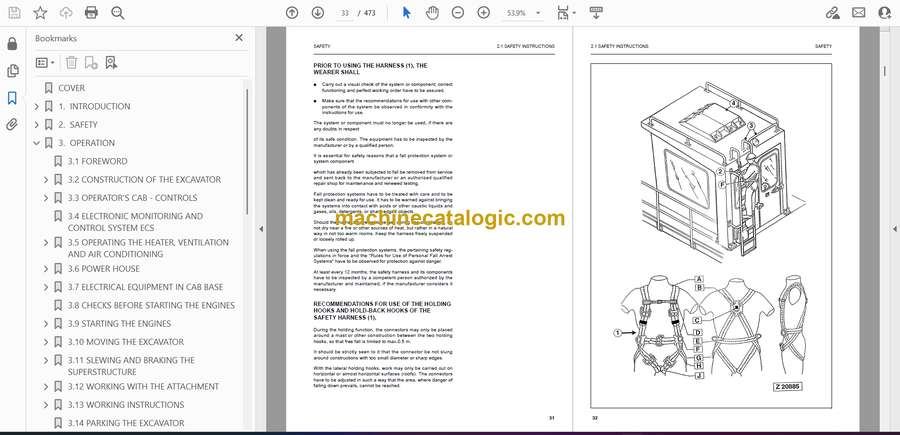Click the page number input field
The height and width of the screenshot is (435, 900).
345,13
